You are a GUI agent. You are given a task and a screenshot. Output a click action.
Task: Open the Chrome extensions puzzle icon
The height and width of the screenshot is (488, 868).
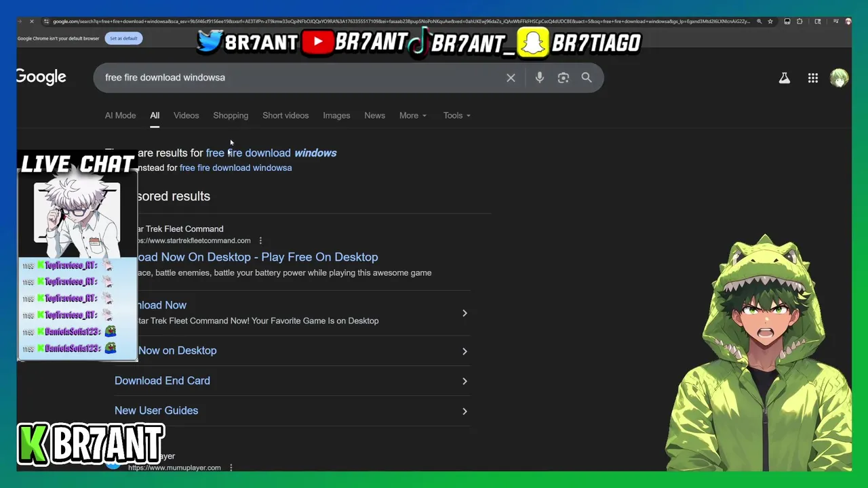[x=800, y=22]
